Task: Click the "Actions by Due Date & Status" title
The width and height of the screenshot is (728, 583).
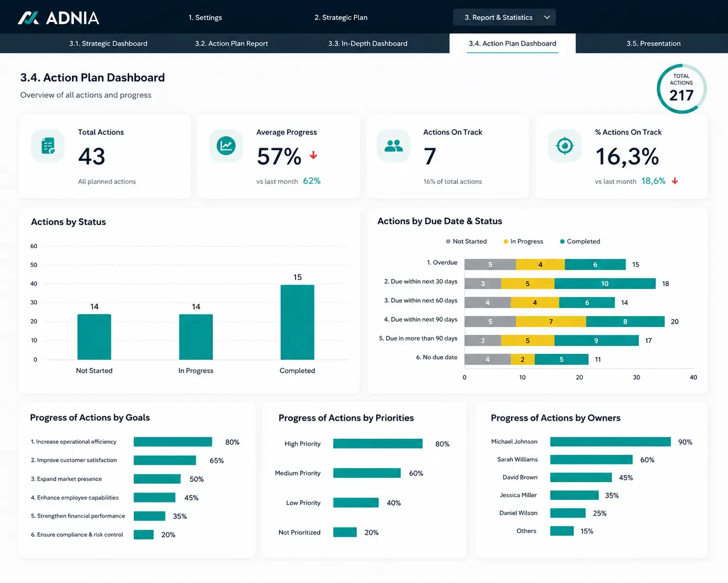Action: [440, 221]
